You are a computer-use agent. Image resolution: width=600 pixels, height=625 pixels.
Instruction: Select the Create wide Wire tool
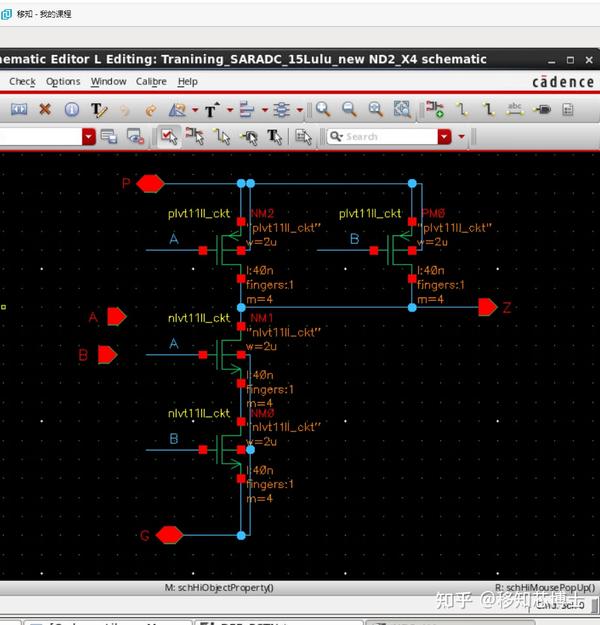[488, 109]
